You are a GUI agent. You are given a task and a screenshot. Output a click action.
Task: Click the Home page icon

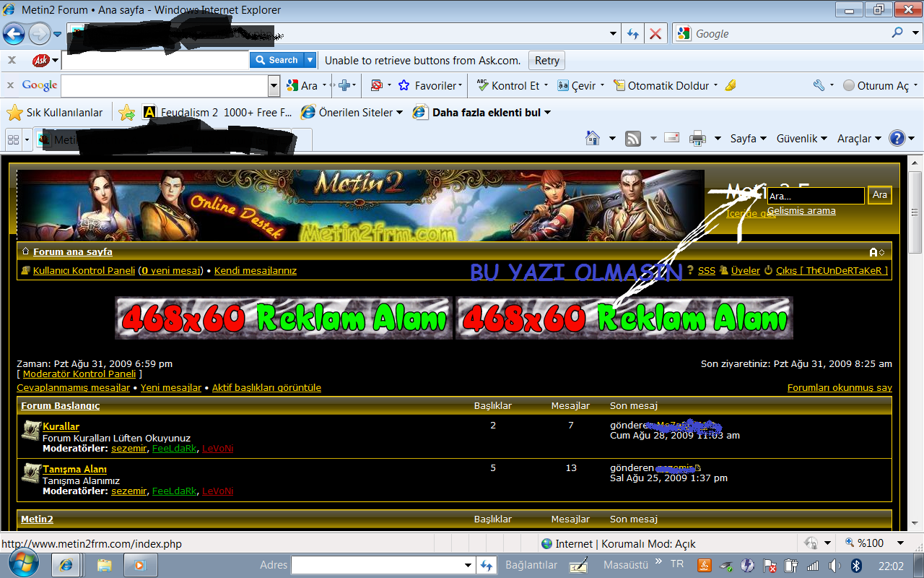[593, 138]
